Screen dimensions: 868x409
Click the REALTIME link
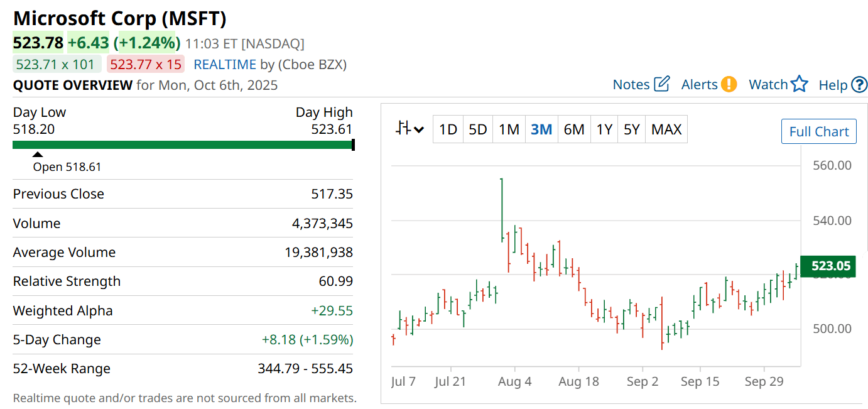click(x=225, y=64)
